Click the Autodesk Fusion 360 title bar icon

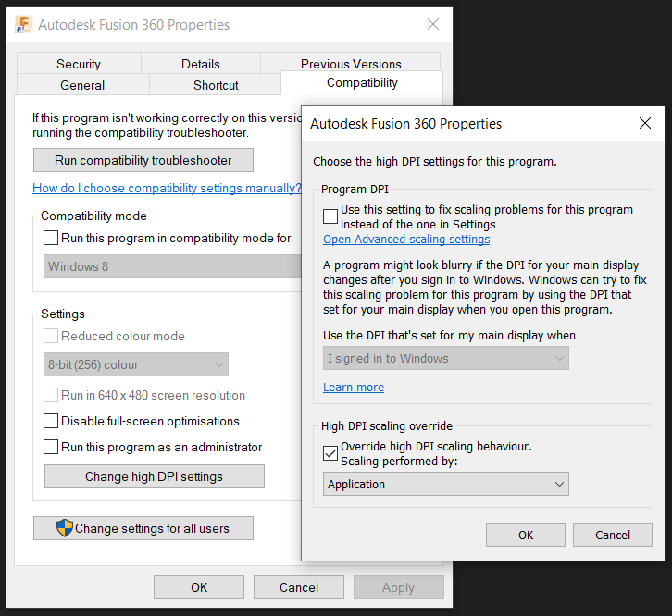(x=23, y=24)
